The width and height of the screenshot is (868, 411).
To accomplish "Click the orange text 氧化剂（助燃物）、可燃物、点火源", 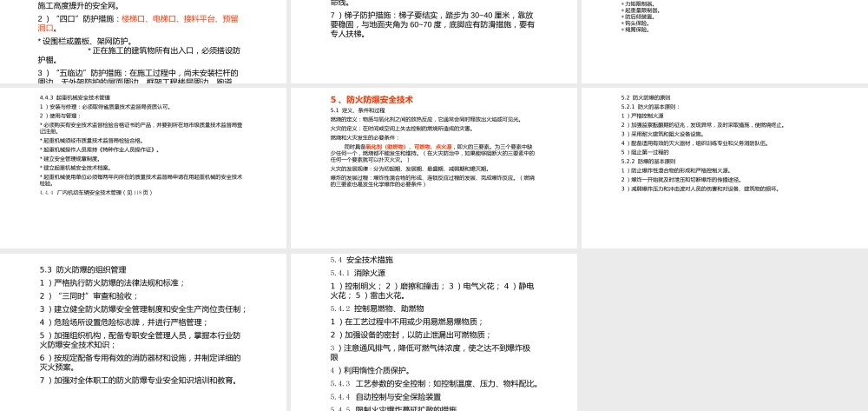I will [409, 146].
